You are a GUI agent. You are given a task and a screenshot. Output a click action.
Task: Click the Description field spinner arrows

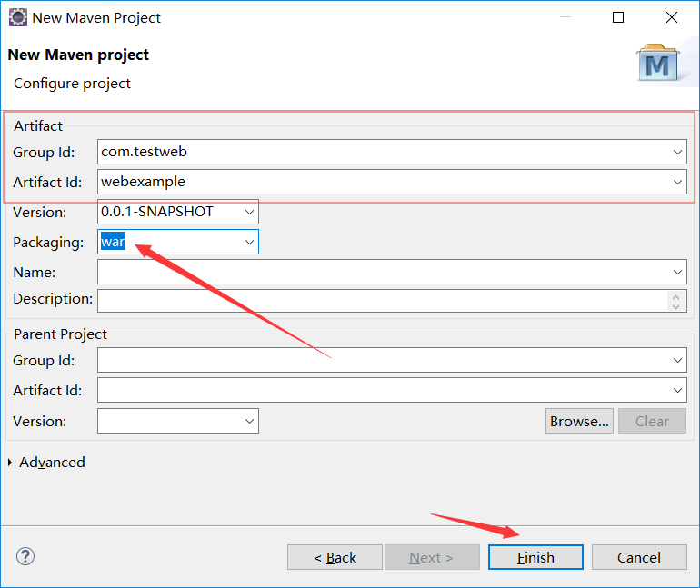click(675, 300)
